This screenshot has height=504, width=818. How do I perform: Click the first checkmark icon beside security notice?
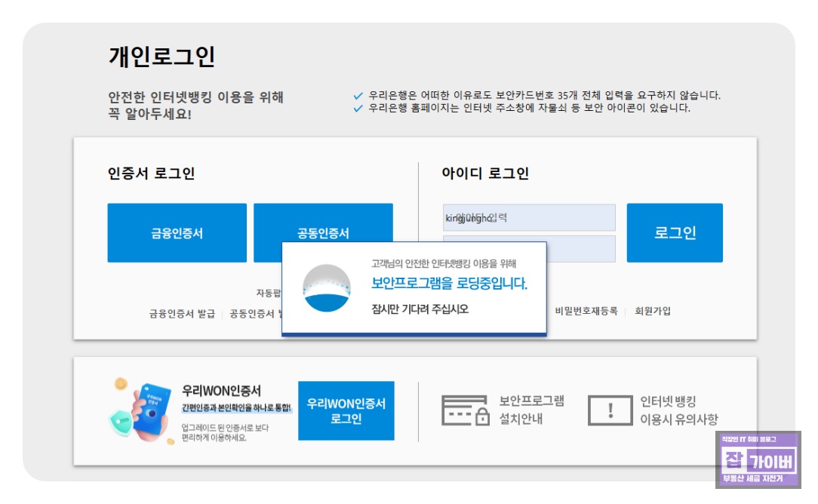358,96
